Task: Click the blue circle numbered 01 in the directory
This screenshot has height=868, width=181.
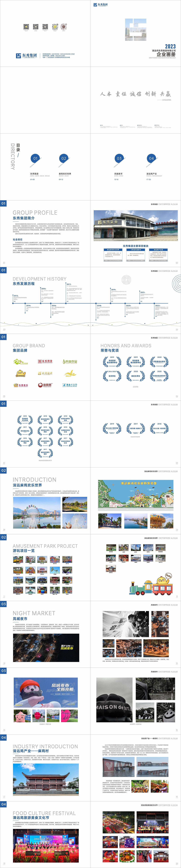Action: [36, 158]
